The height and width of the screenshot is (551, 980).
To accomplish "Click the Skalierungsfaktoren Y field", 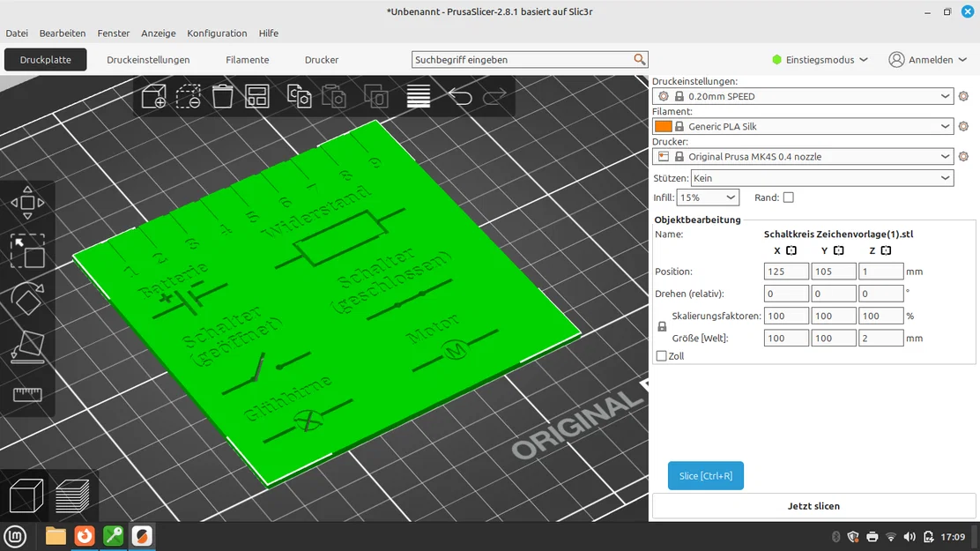I will point(834,316).
